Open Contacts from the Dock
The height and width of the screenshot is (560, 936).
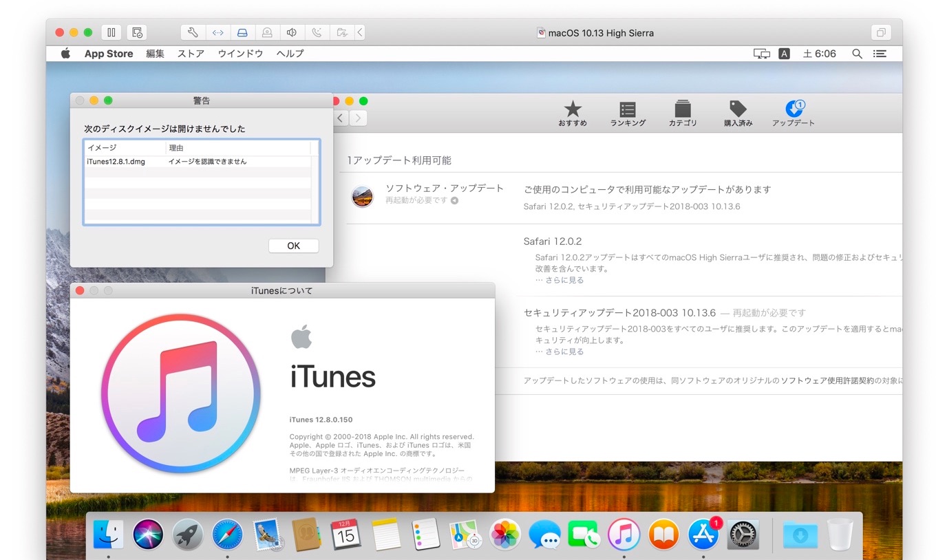tap(306, 535)
